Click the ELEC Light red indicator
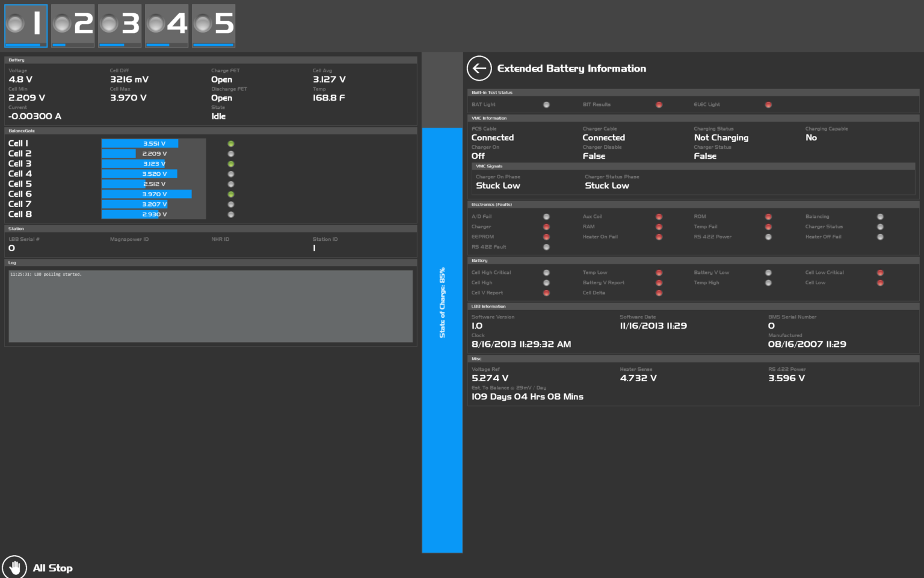 click(768, 105)
